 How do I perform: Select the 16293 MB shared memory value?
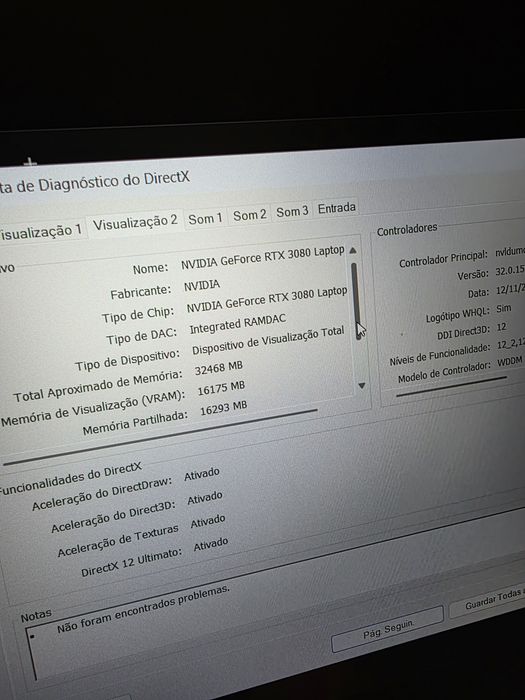click(223, 408)
